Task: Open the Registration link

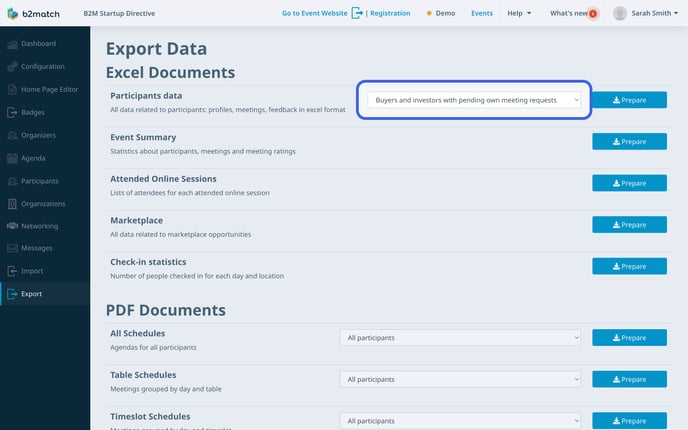Action: click(x=390, y=14)
